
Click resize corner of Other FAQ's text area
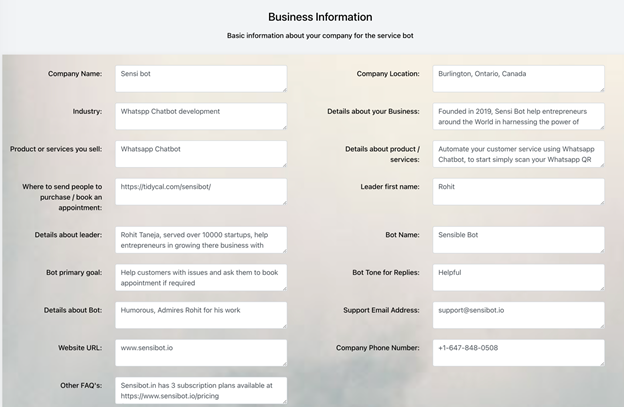click(283, 400)
